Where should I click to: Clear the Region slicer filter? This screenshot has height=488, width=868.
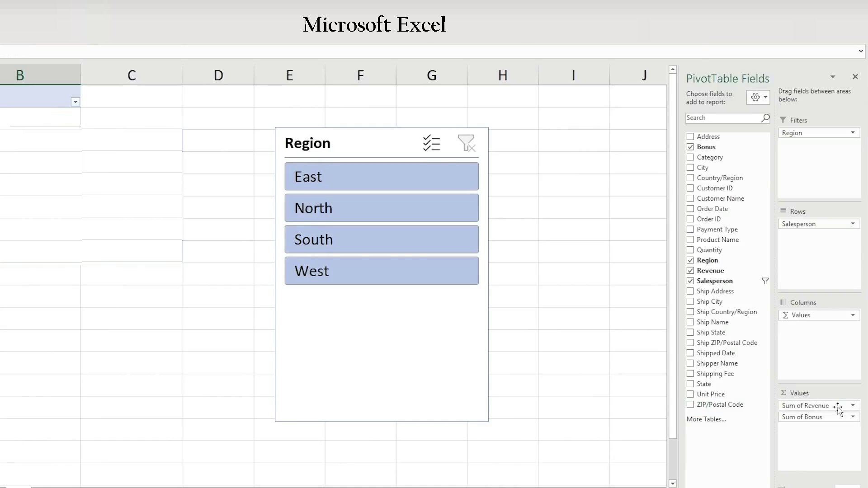pyautogui.click(x=467, y=143)
